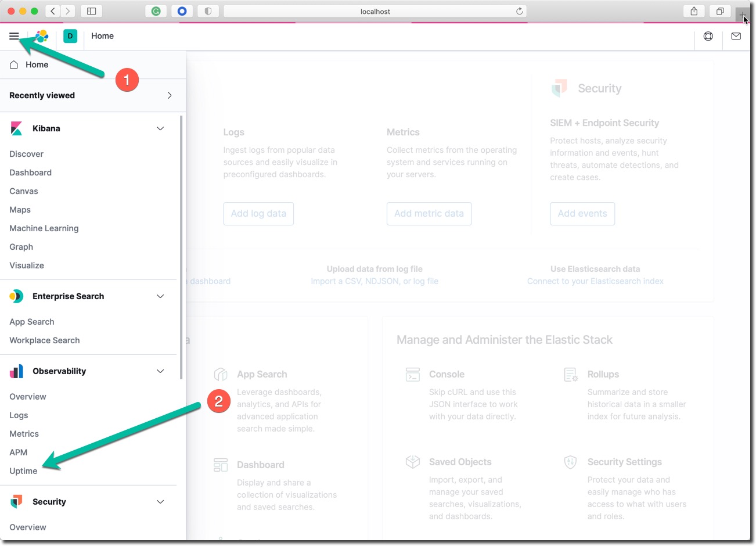Viewport: 756px width, 546px height.
Task: Open Workplace Search in the sidebar
Action: coord(45,340)
